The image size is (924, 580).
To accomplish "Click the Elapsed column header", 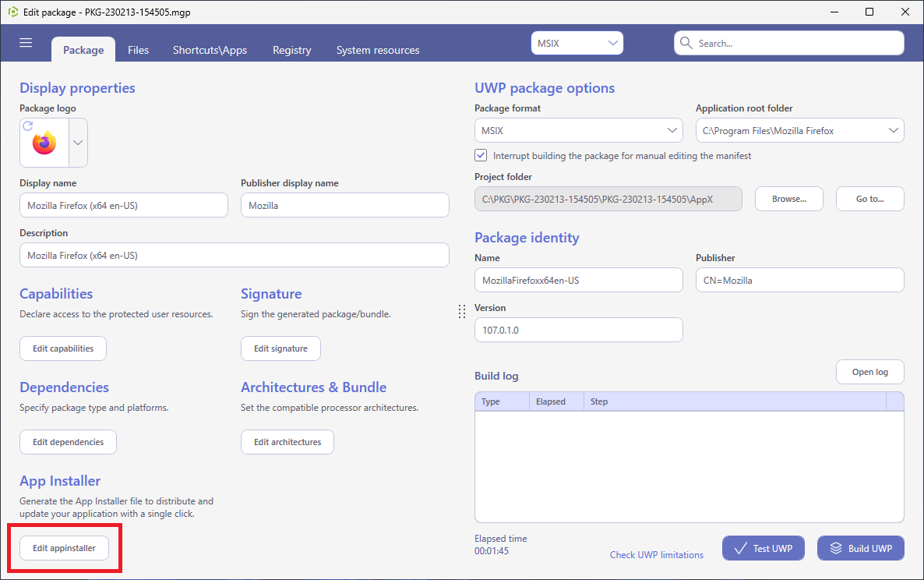I will [556, 401].
